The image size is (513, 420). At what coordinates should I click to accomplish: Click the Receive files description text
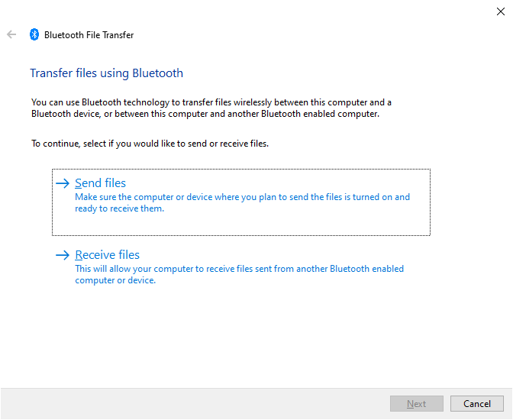pos(239,274)
